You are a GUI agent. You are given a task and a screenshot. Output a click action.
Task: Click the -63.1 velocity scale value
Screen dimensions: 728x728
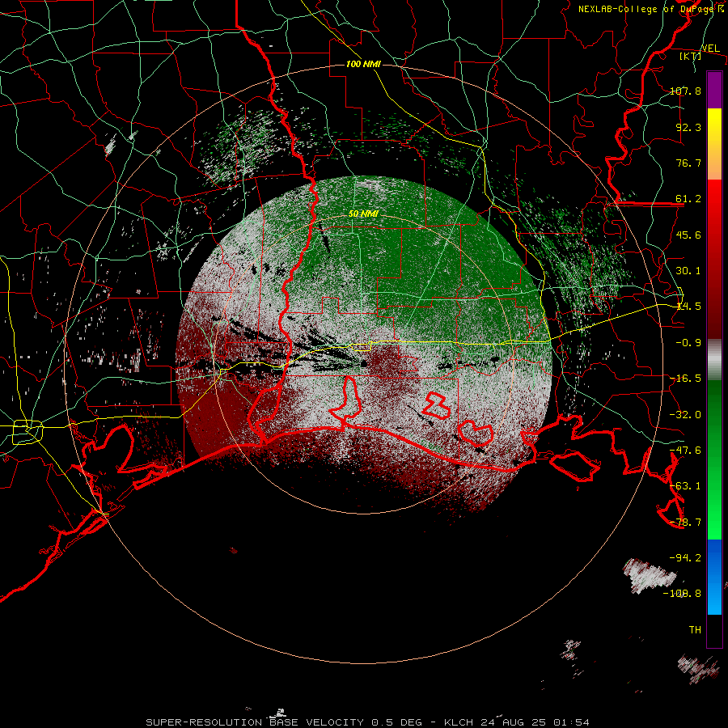[x=685, y=486]
